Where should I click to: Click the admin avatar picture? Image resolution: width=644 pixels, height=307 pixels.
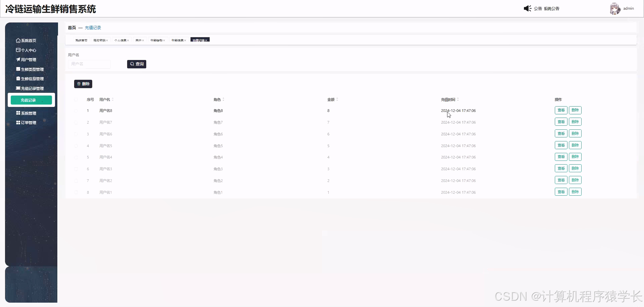click(x=615, y=9)
